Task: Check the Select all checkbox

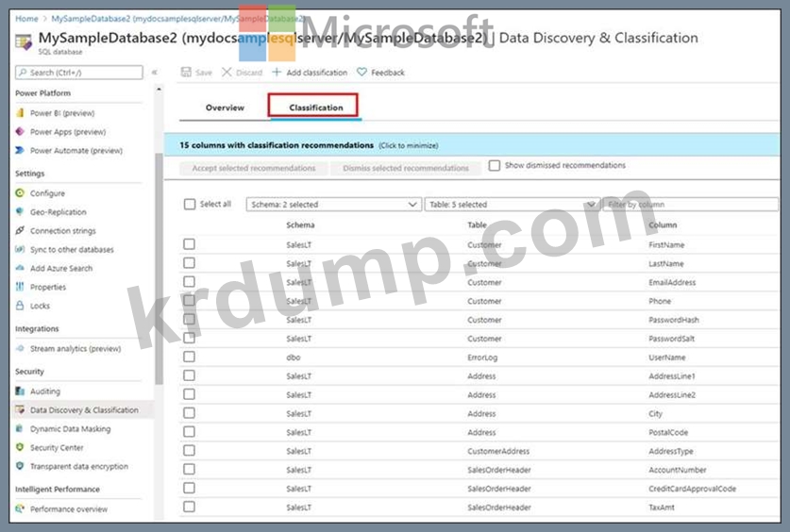Action: (190, 205)
